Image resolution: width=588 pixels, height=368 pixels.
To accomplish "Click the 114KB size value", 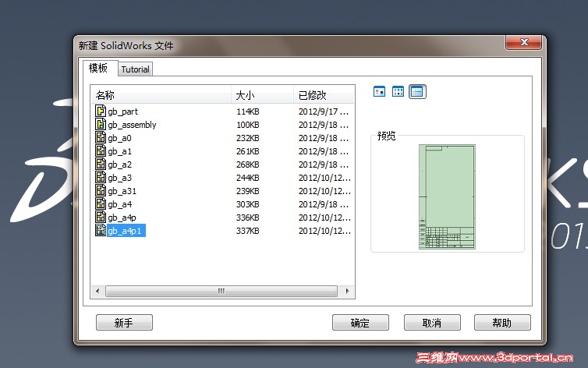I will click(247, 111).
